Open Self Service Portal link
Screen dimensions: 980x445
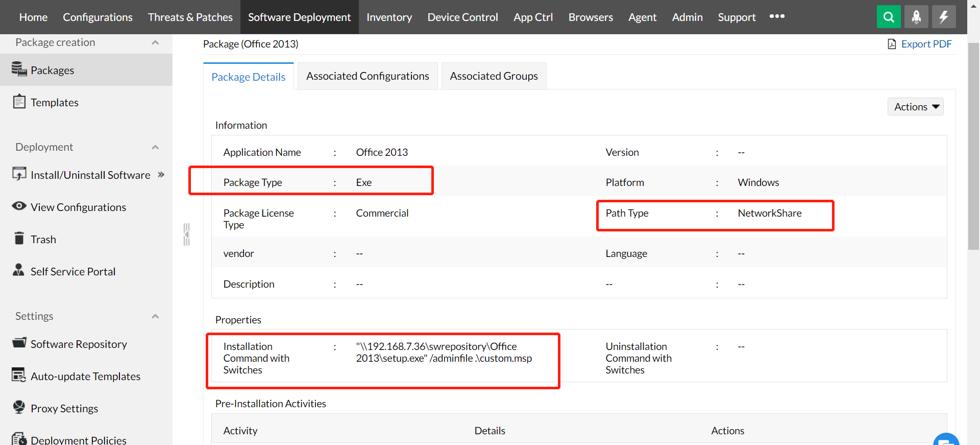(73, 271)
